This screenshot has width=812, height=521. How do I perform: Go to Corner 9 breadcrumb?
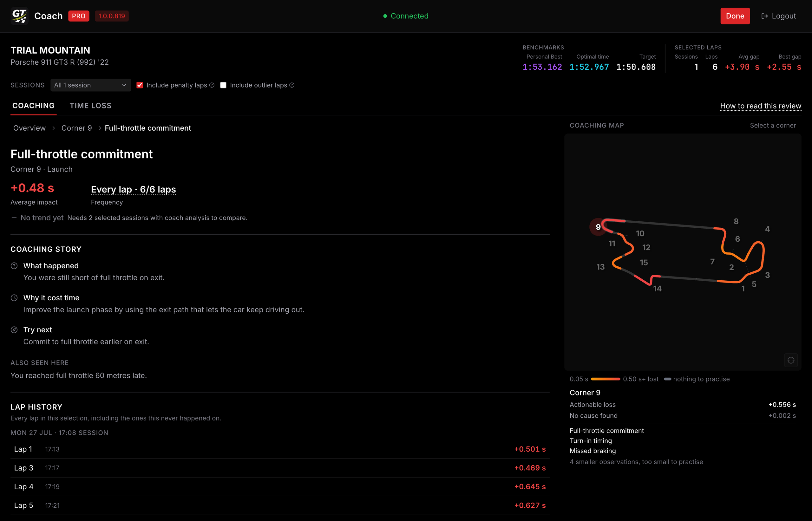click(x=77, y=128)
